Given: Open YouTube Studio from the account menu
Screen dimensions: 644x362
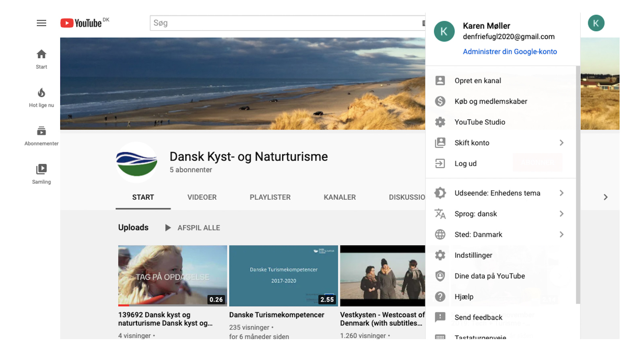Looking at the screenshot, I should pyautogui.click(x=480, y=122).
